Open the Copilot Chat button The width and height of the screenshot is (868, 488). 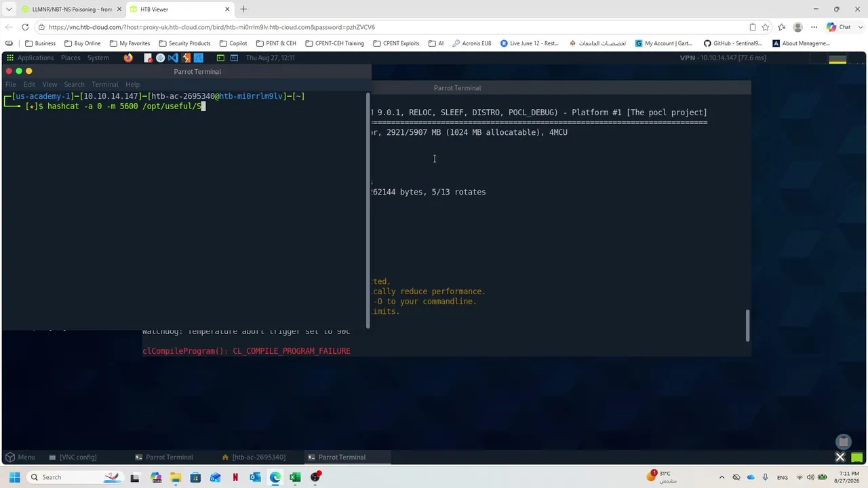point(838,27)
